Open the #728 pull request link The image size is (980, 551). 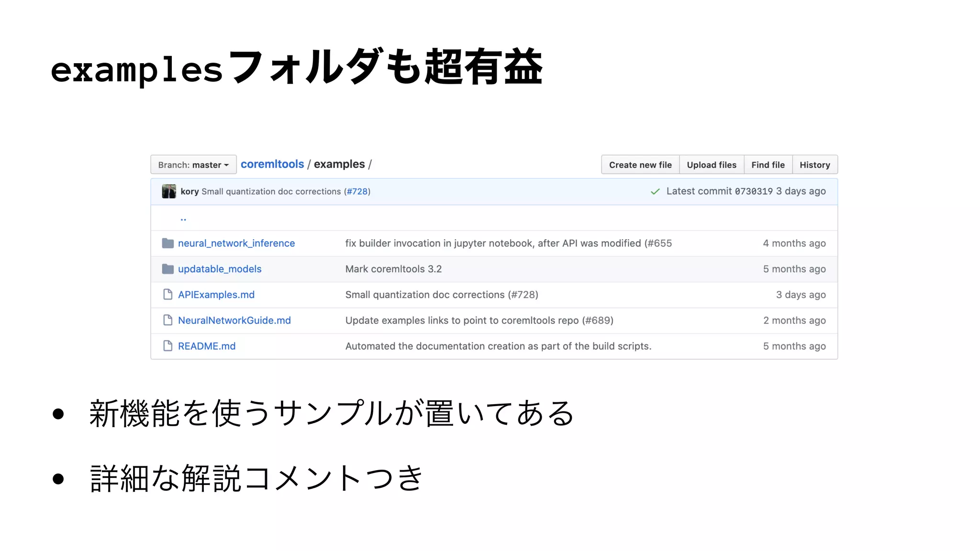tap(357, 191)
